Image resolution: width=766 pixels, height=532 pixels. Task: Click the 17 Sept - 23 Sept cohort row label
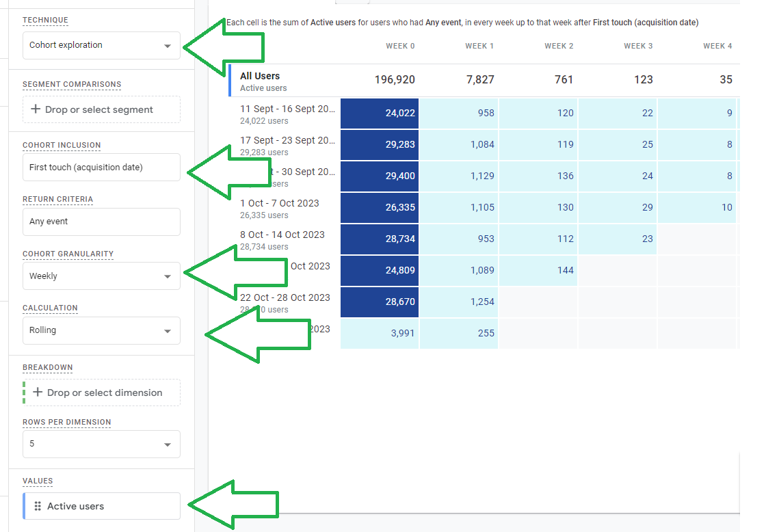287,140
